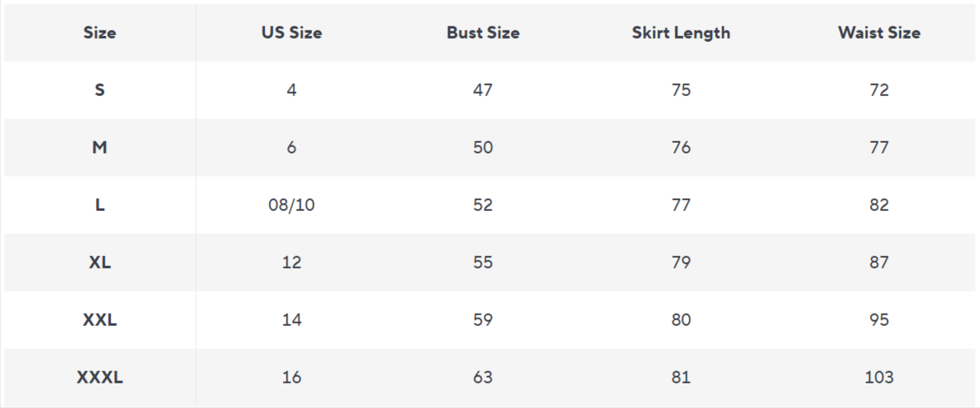
Task: Select the XXL size row label
Action: [99, 320]
